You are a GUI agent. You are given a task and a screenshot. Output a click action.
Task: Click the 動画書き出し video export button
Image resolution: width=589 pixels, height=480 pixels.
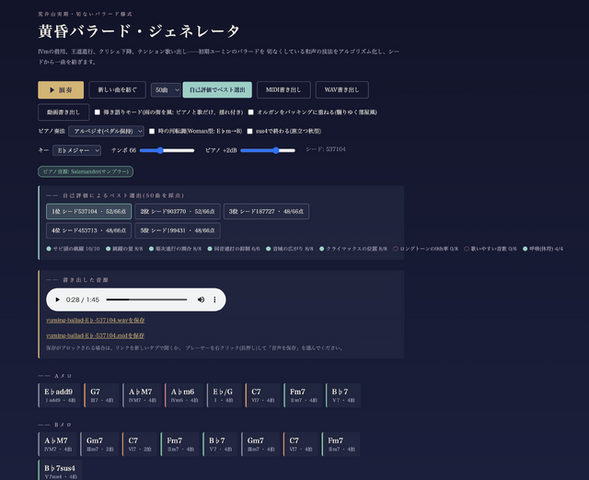(x=63, y=112)
